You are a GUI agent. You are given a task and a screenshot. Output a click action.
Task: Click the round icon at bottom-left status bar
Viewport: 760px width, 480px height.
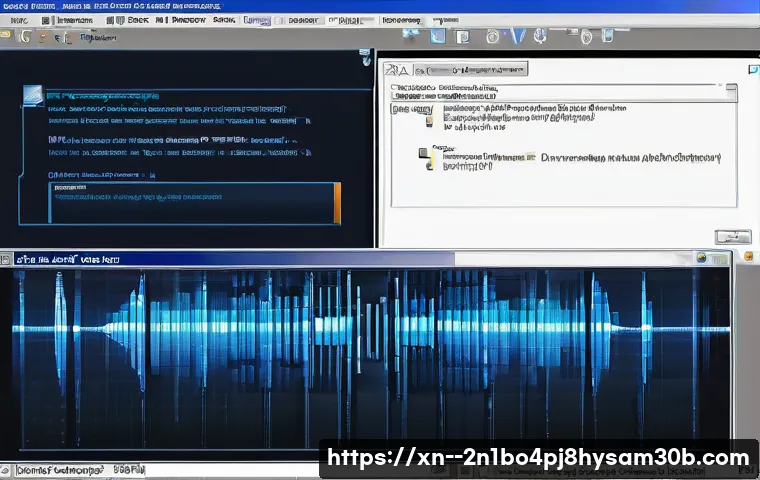(5, 470)
